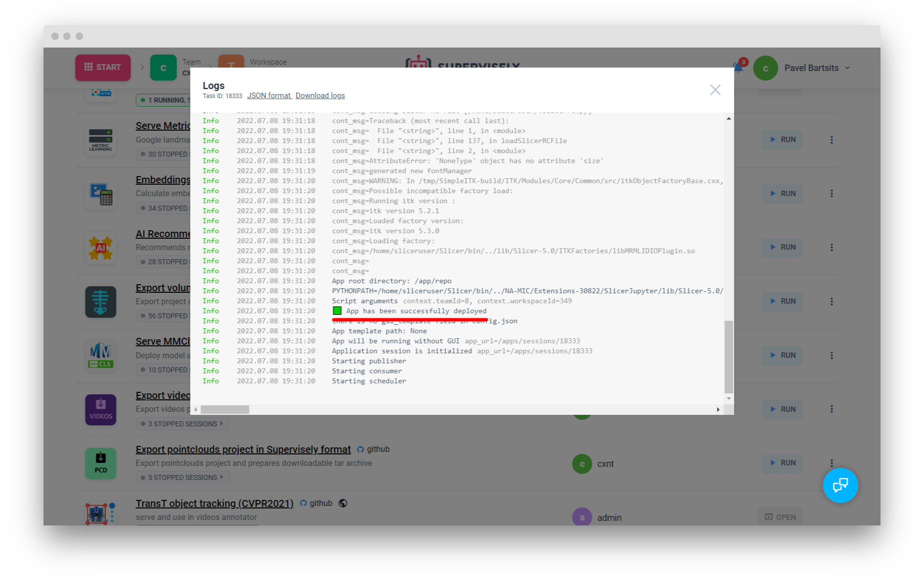Click the AI Recommends star icon
This screenshot has height=588, width=924.
click(100, 248)
